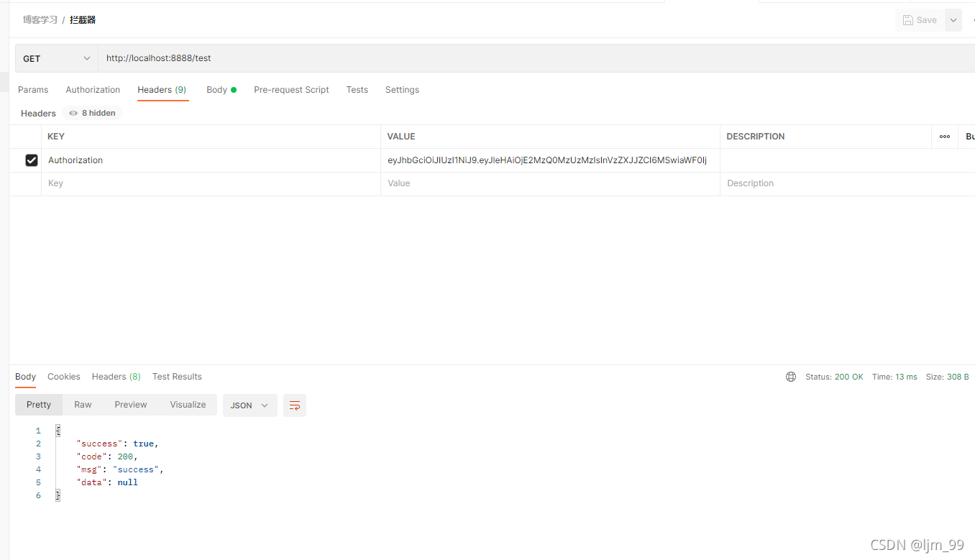Click the VALUE column header

point(401,137)
